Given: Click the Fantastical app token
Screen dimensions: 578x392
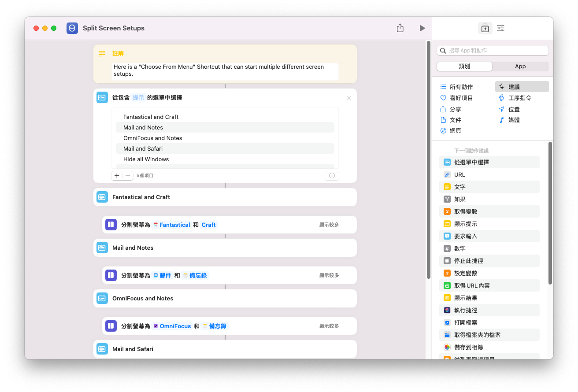Looking at the screenshot, I should tap(172, 225).
